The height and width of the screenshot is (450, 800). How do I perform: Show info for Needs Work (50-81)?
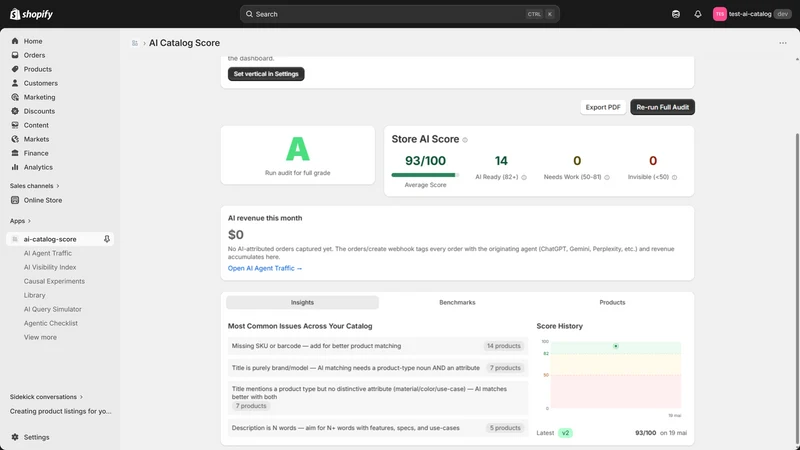click(x=607, y=178)
